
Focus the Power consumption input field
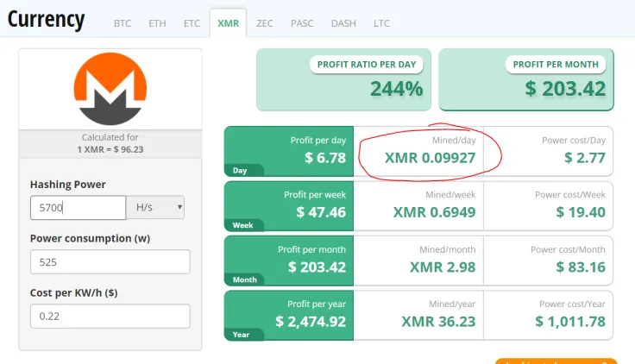[x=110, y=261]
